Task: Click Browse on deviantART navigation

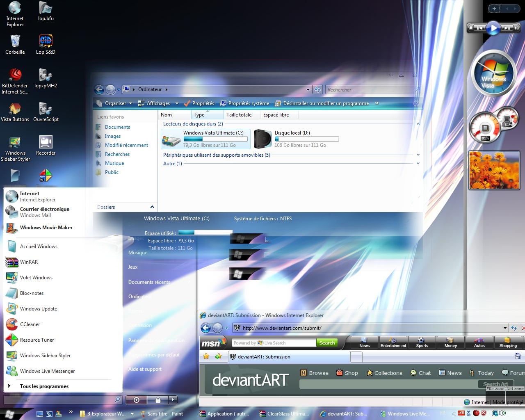Action: coord(315,373)
